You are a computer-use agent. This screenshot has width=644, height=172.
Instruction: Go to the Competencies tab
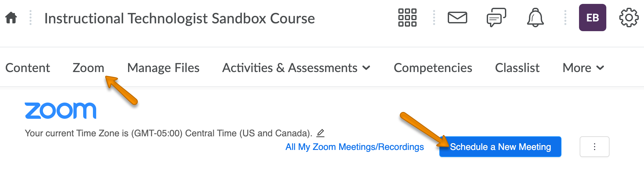point(433,68)
